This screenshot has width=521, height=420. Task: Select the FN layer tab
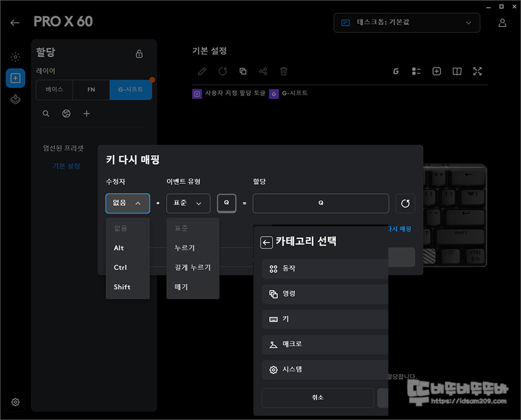[91, 90]
